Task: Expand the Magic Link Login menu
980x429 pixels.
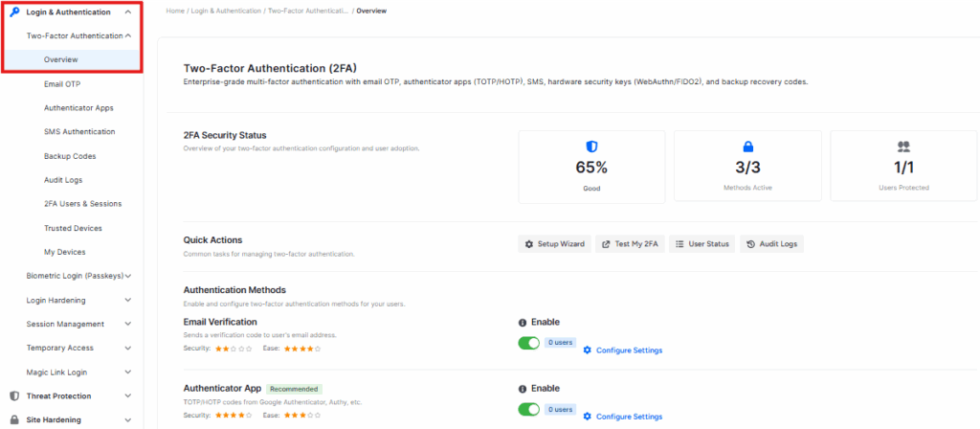Action: [128, 373]
